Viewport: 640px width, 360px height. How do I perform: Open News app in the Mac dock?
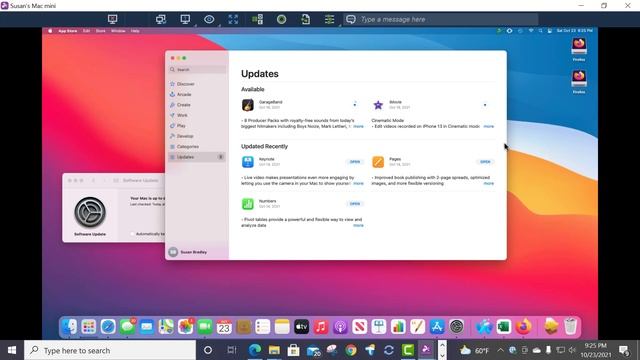tap(360, 327)
